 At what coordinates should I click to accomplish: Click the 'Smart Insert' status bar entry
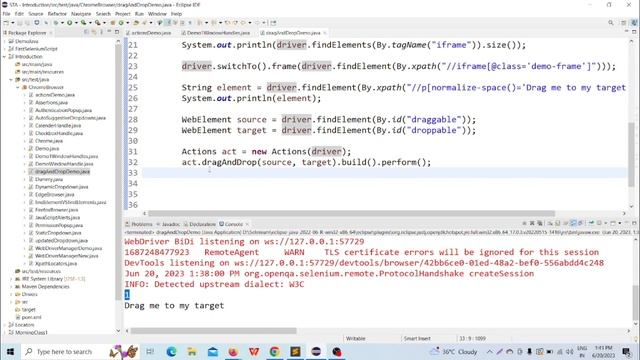(417, 338)
